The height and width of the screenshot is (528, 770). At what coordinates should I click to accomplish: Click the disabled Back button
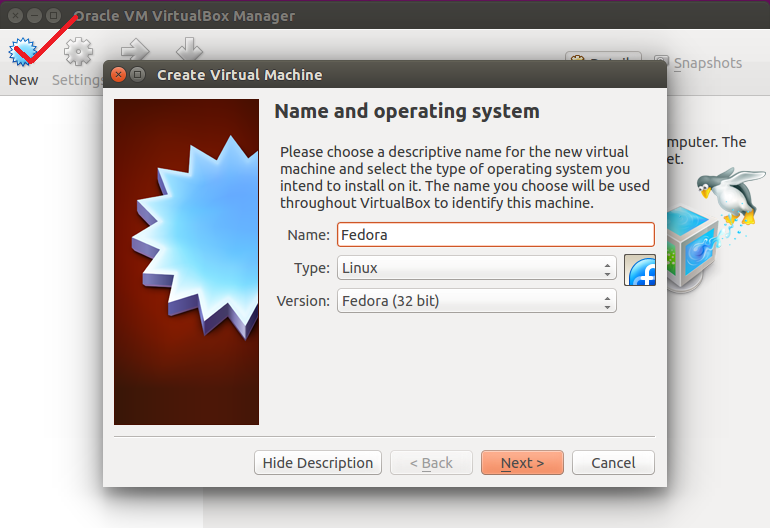[x=431, y=463]
